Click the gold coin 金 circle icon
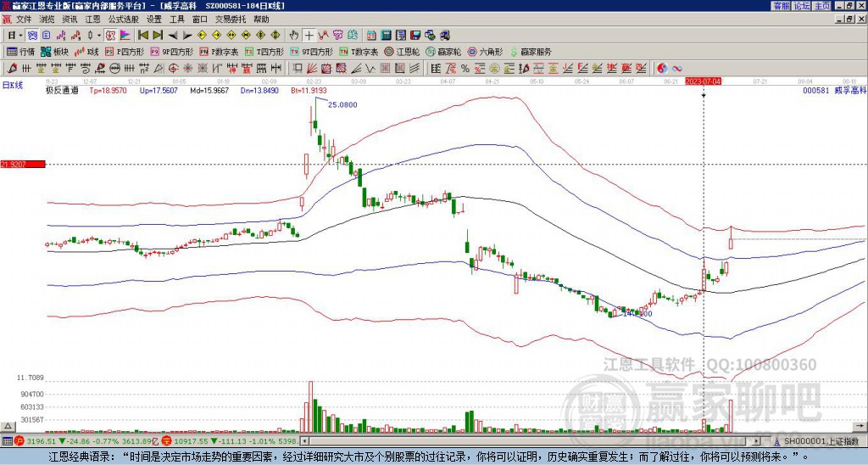868x465 pixels. coord(494,68)
